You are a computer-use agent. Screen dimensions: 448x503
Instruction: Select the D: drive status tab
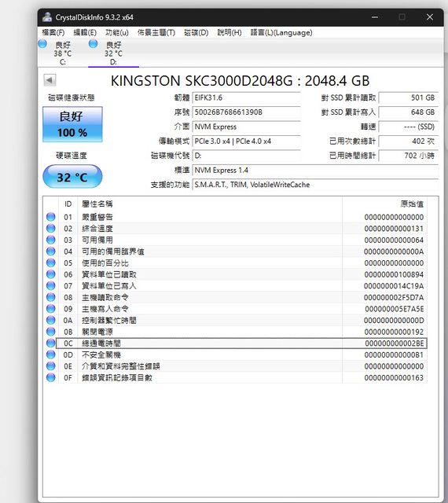point(114,53)
